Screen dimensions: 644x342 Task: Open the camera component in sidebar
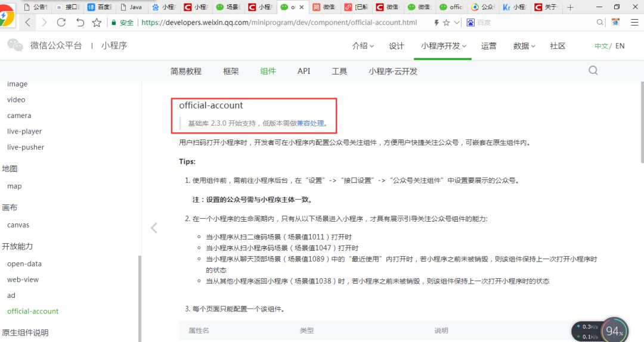click(19, 116)
